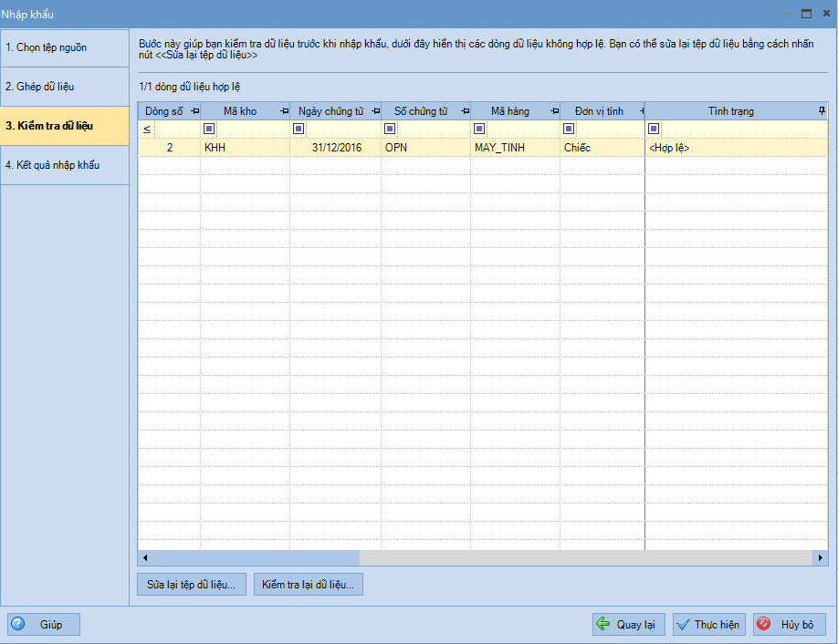
Task: Click the Sửa lại tệp dữ liệu button
Action: pyautogui.click(x=191, y=585)
